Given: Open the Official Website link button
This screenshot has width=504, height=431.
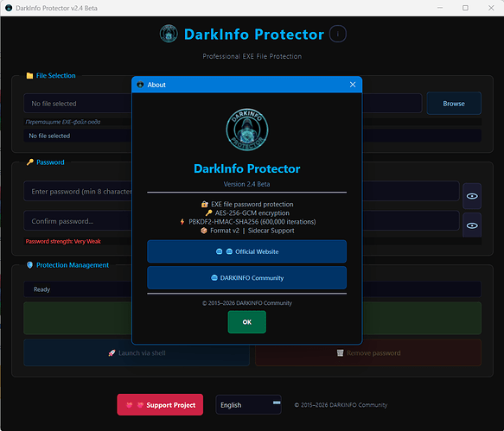Looking at the screenshot, I should (x=247, y=251).
